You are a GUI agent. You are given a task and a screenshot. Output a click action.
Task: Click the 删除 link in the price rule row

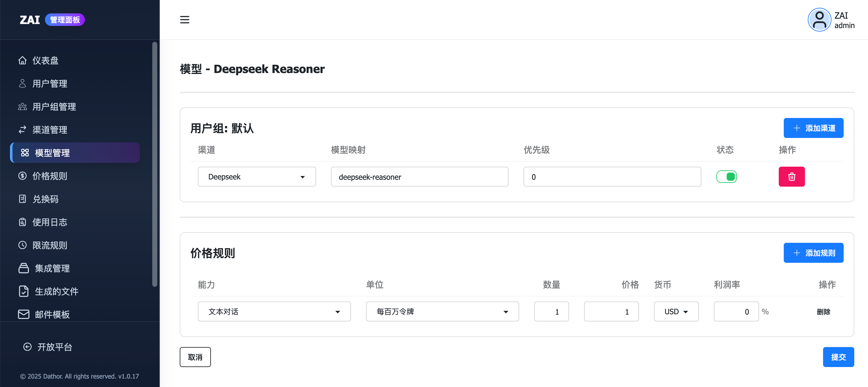pos(823,311)
